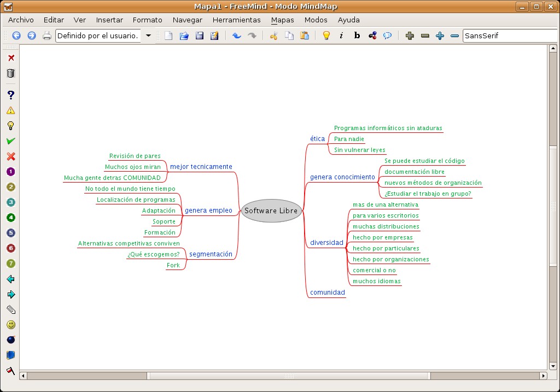Click the SansSerif font combo box
Viewport: 560px width, 392px height.
tap(511, 36)
